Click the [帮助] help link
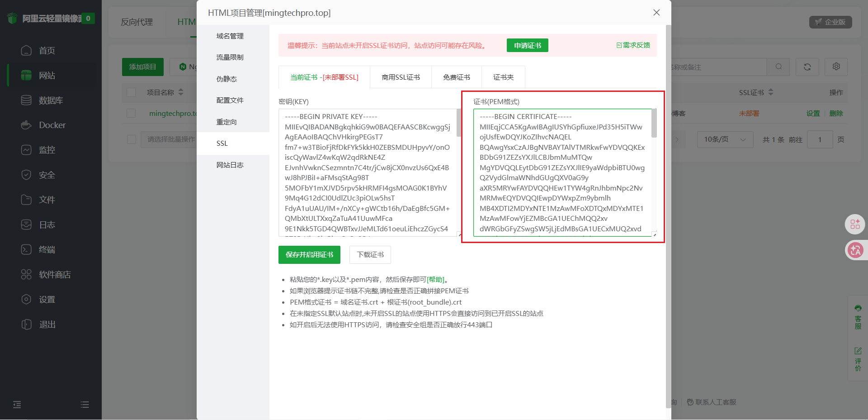Screen dimensions: 868x420 (x=435, y=279)
